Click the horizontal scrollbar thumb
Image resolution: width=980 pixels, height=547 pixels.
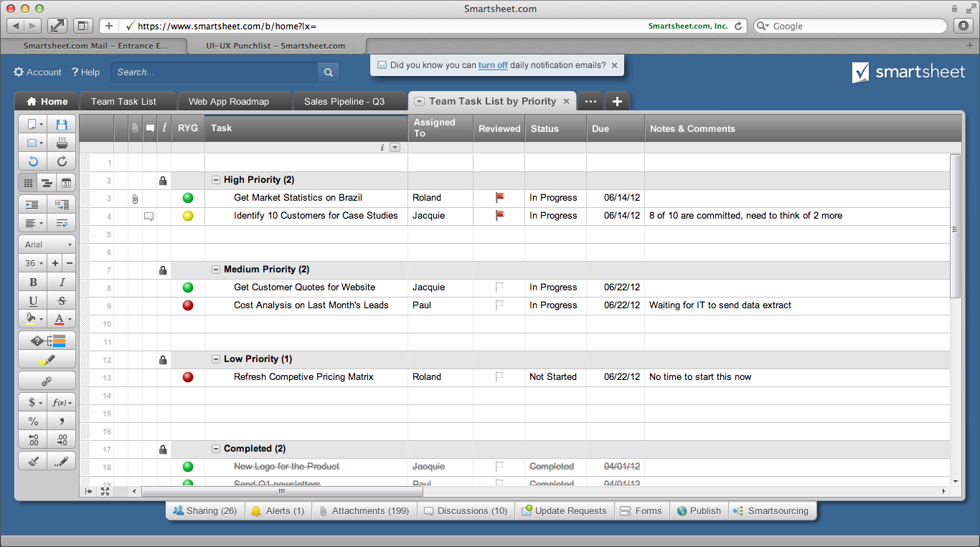(x=282, y=492)
